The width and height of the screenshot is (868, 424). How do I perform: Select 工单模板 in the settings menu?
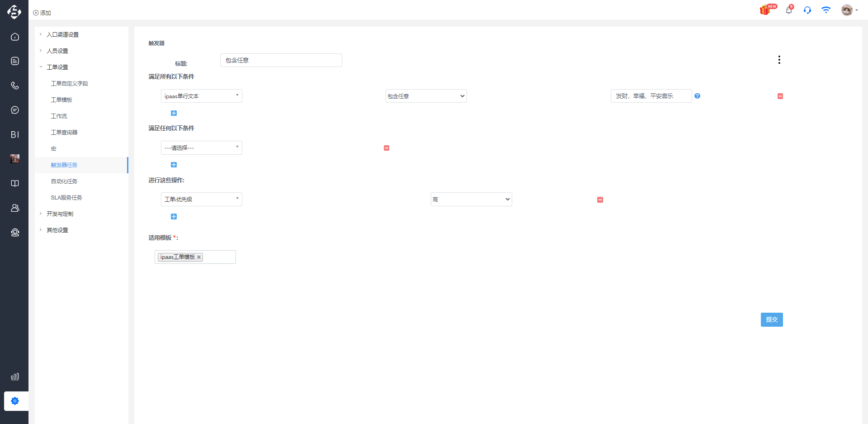tap(61, 100)
